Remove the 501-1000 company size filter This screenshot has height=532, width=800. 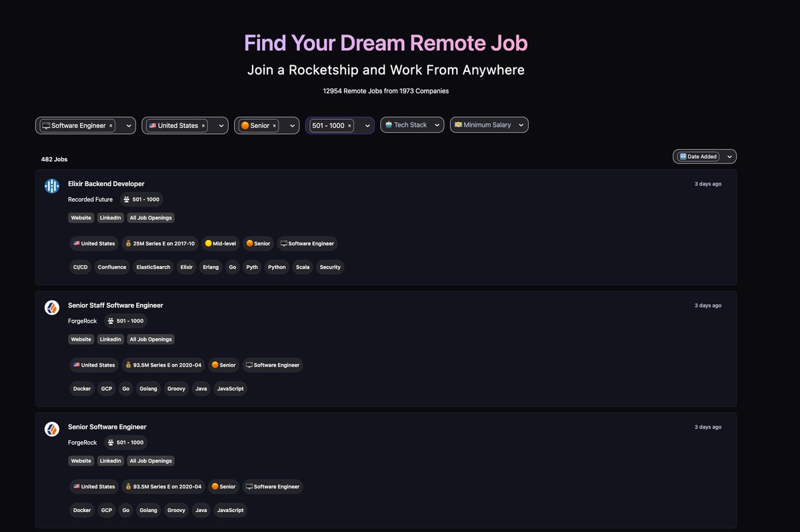pos(351,125)
